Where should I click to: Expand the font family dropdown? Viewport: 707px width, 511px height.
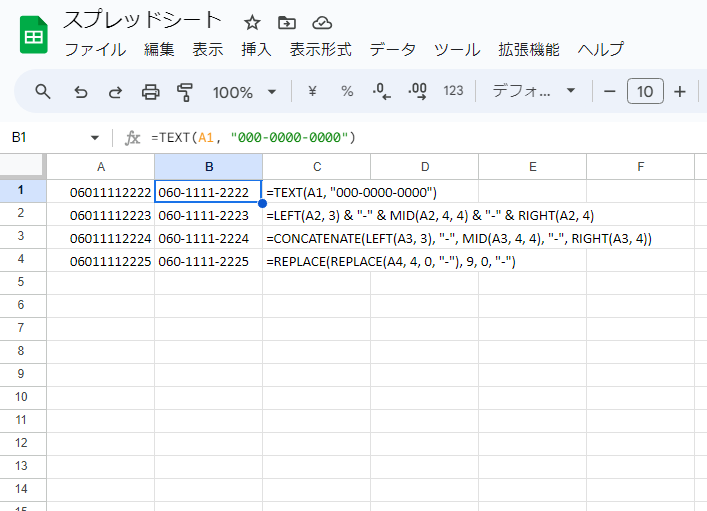click(x=534, y=92)
